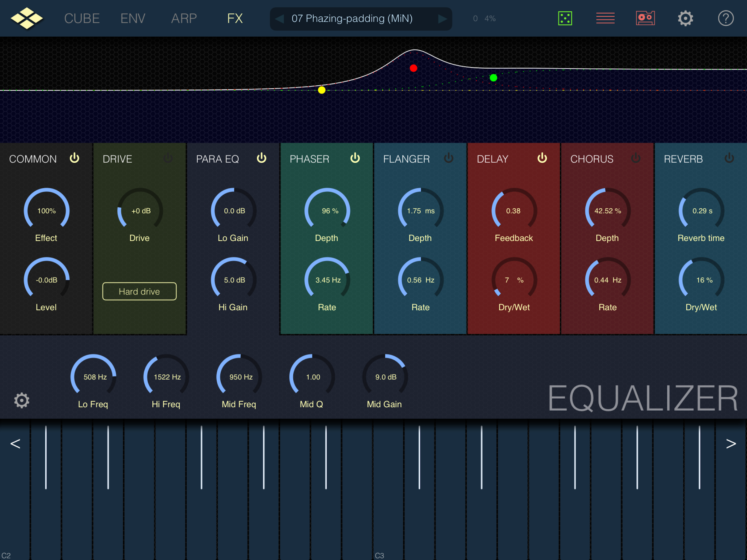Open the top bar settings gear
The height and width of the screenshot is (560, 747).
pos(685,18)
